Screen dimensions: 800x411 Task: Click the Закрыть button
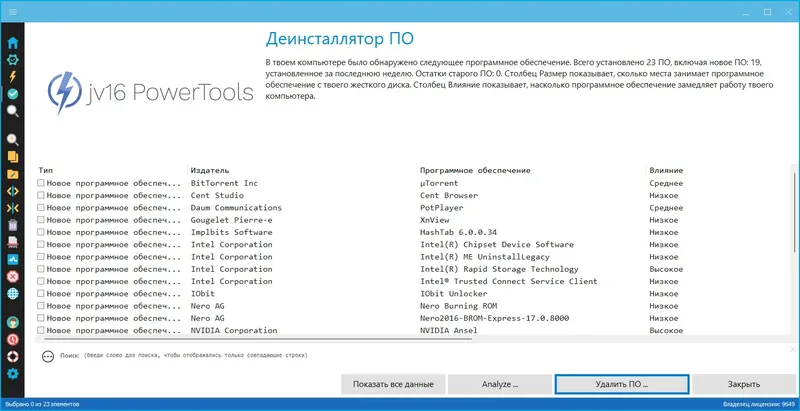pyautogui.click(x=744, y=384)
